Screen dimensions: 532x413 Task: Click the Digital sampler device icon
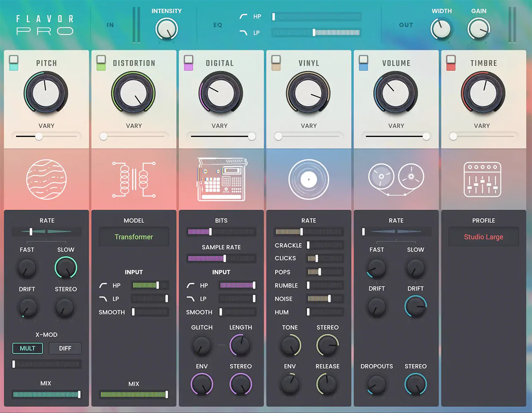tap(221, 179)
